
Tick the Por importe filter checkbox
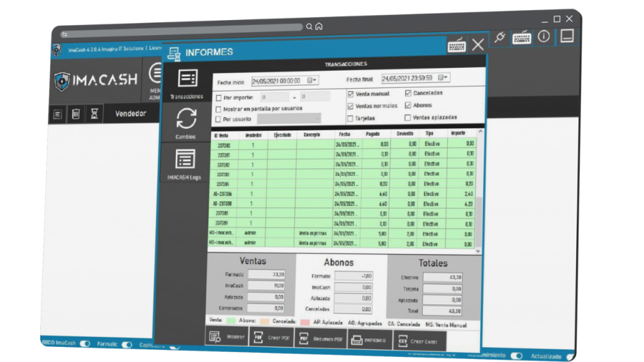tap(219, 97)
